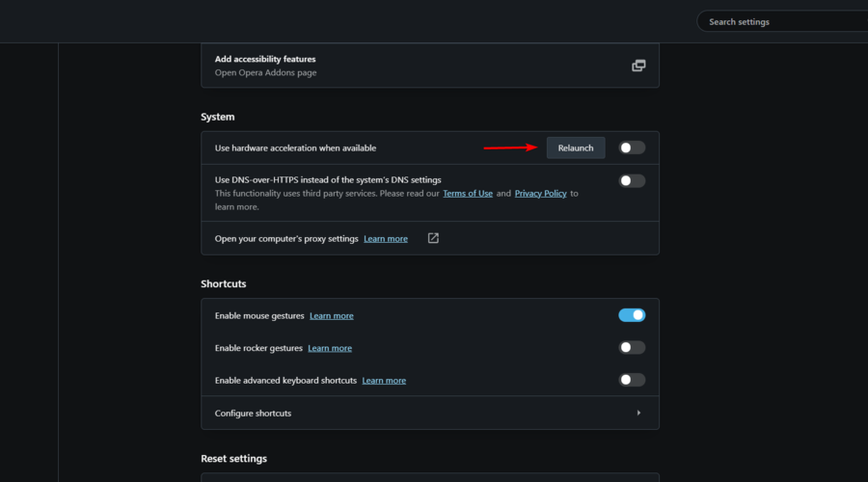Screen dimensions: 868x482
Task: Turn on advanced keyboard shortcuts toggle
Action: 632,380
